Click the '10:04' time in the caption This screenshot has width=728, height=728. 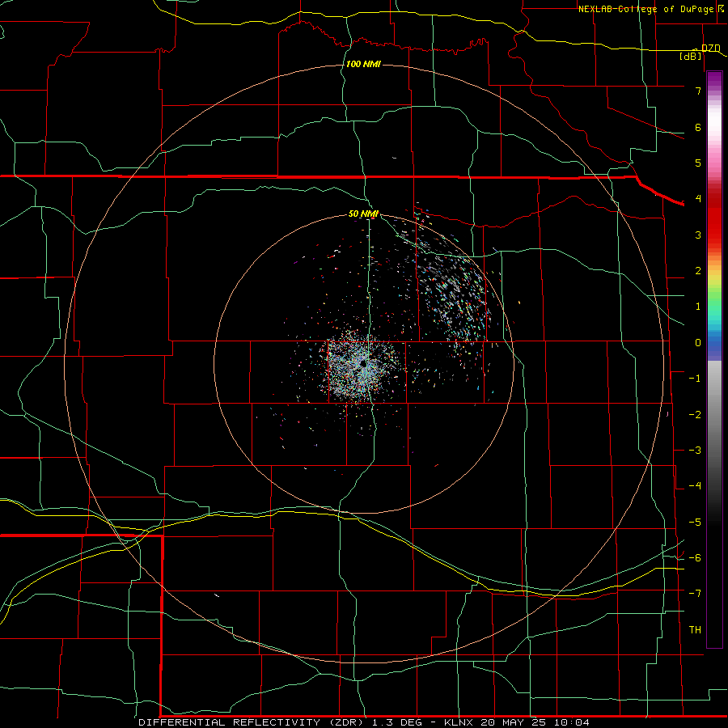[x=572, y=722]
